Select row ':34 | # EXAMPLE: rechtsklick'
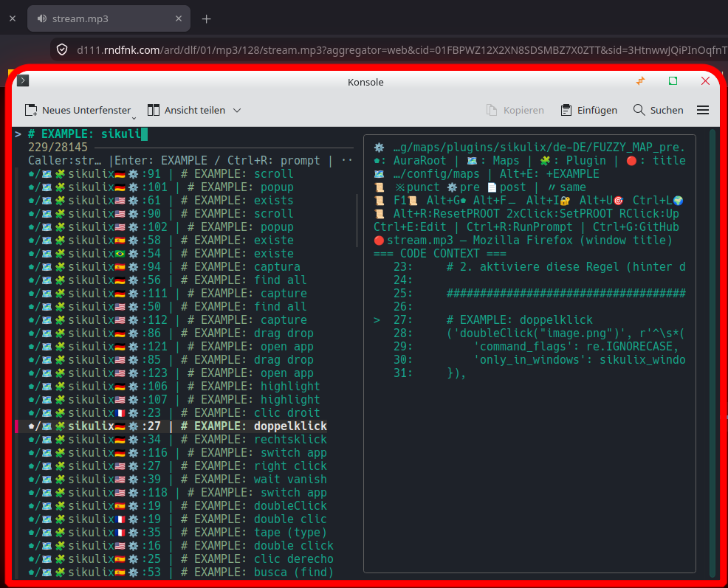The height and width of the screenshot is (588, 728). point(177,440)
